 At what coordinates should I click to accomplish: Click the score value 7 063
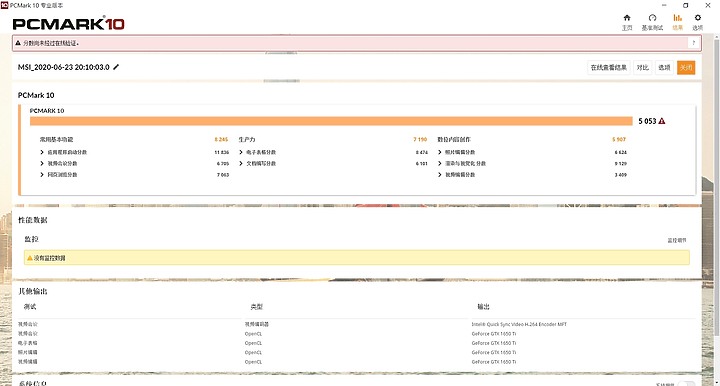pos(223,175)
